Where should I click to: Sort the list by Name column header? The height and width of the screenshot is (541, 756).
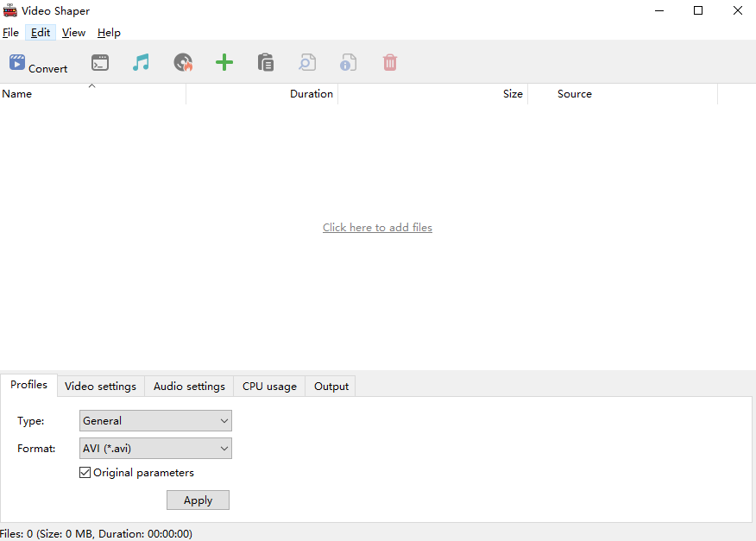(x=92, y=94)
